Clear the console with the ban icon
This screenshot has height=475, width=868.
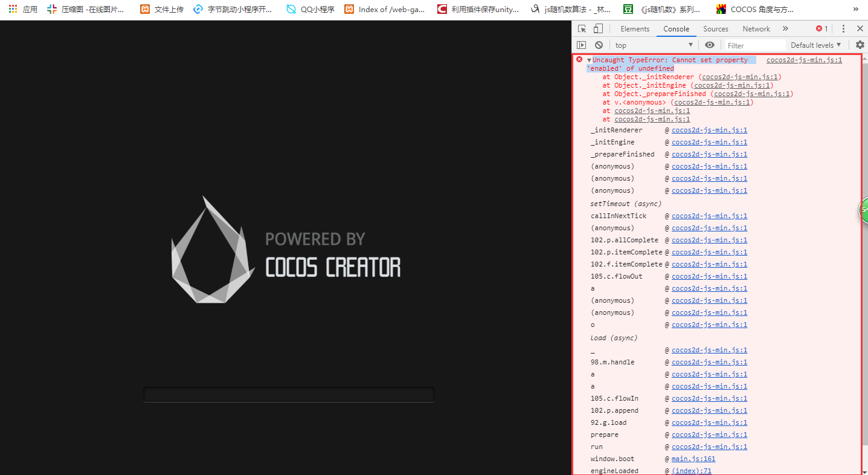point(599,45)
